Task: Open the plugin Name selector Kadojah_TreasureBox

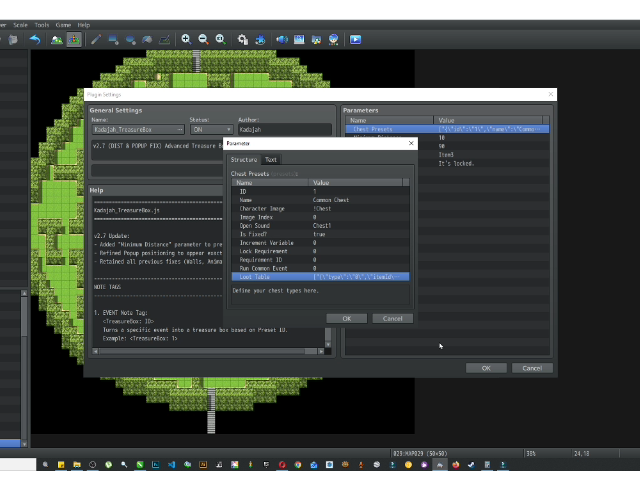Action: point(138,129)
